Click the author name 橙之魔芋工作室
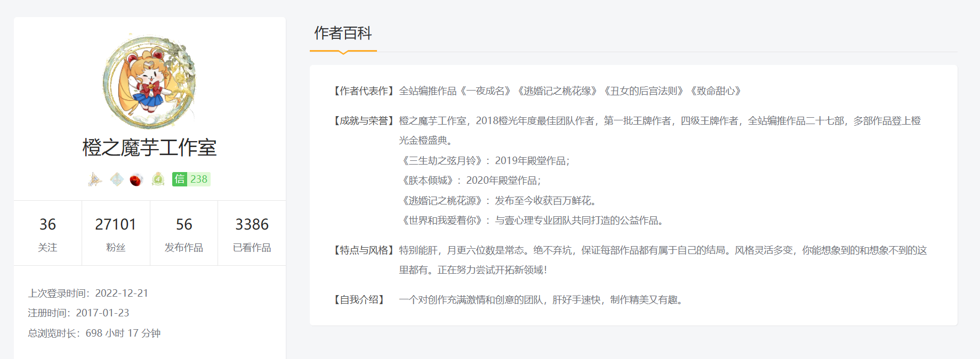Image resolution: width=980 pixels, height=359 pixels. [150, 148]
